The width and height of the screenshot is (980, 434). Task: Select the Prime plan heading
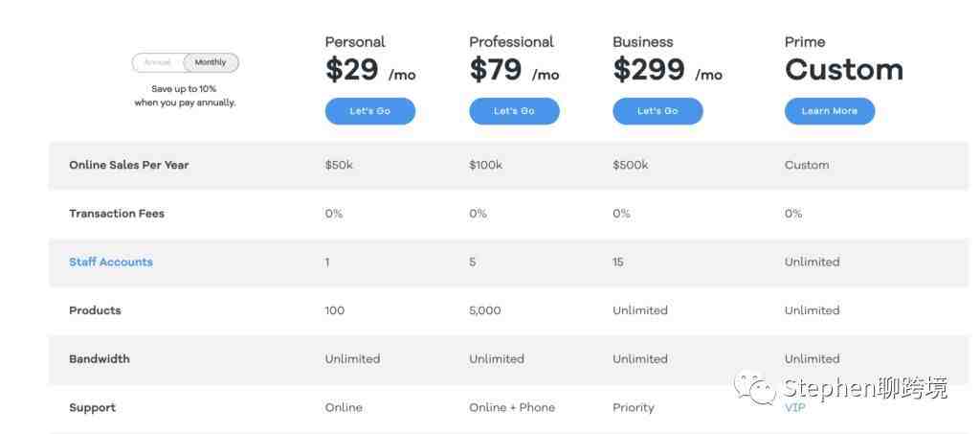[805, 42]
